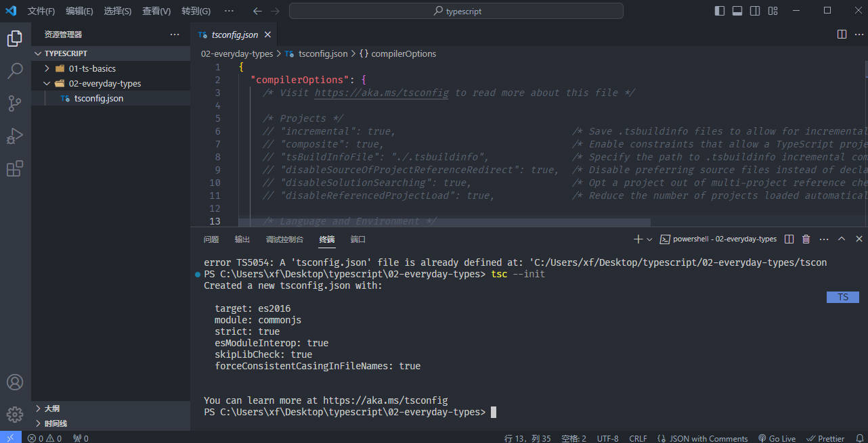868x443 pixels.
Task: Change the CRLF end of line sequence
Action: coord(638,438)
